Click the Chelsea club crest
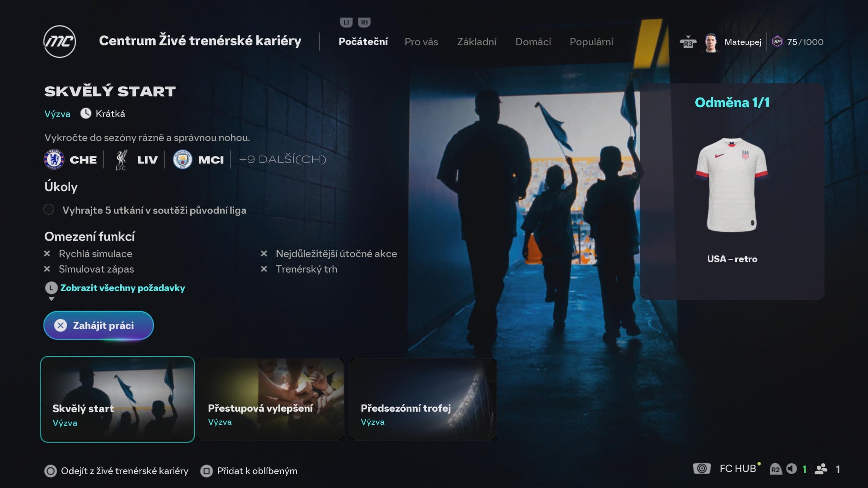The height and width of the screenshot is (488, 868). click(54, 159)
